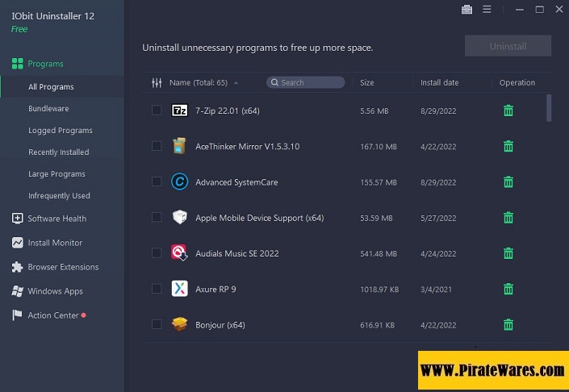Open the Software Health section
Viewport: 569px width, 392px height.
point(56,219)
